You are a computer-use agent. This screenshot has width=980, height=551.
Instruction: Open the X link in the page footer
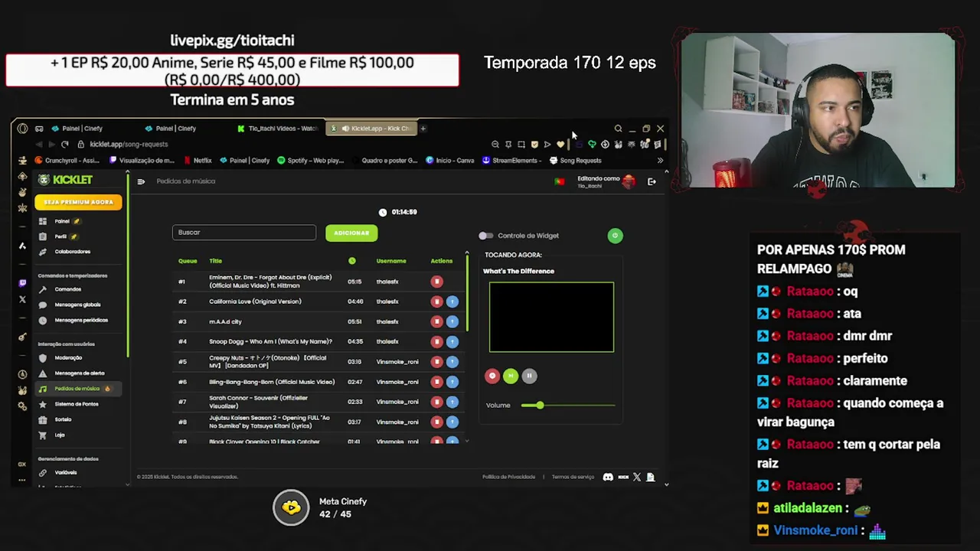637,478
